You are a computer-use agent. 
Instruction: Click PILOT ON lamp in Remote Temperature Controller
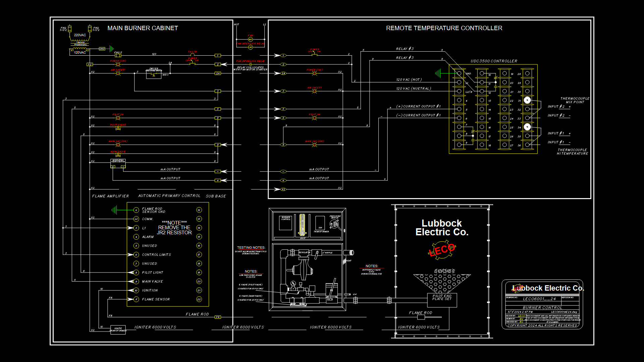click(x=315, y=118)
